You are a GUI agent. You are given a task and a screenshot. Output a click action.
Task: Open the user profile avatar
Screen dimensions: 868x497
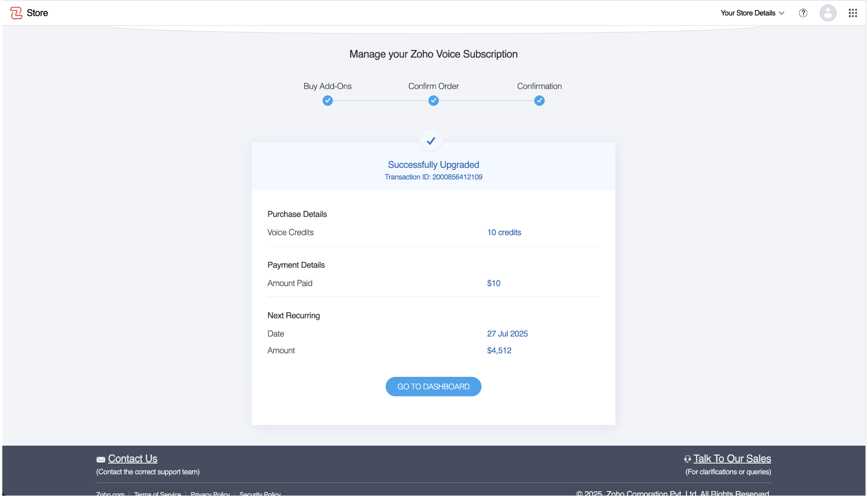coord(828,13)
